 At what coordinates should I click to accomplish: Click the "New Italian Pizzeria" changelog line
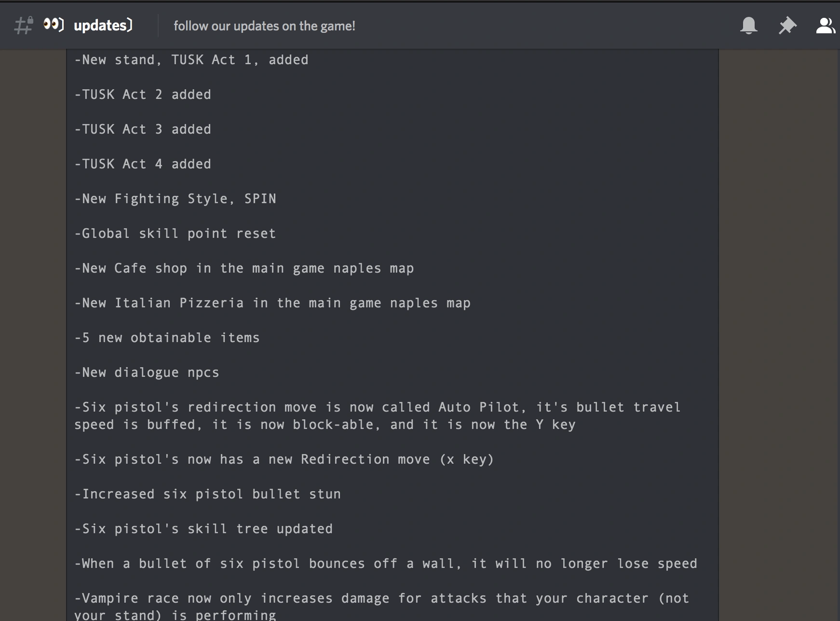click(x=272, y=303)
